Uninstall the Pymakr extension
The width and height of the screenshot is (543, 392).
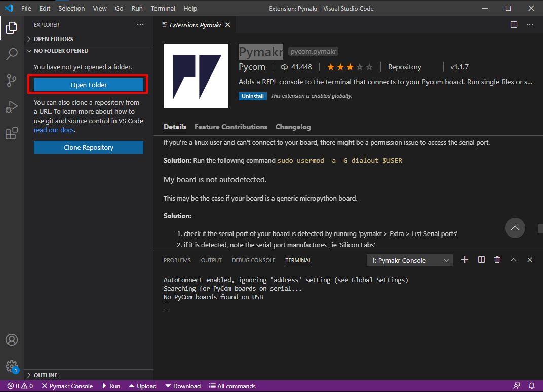pyautogui.click(x=252, y=96)
